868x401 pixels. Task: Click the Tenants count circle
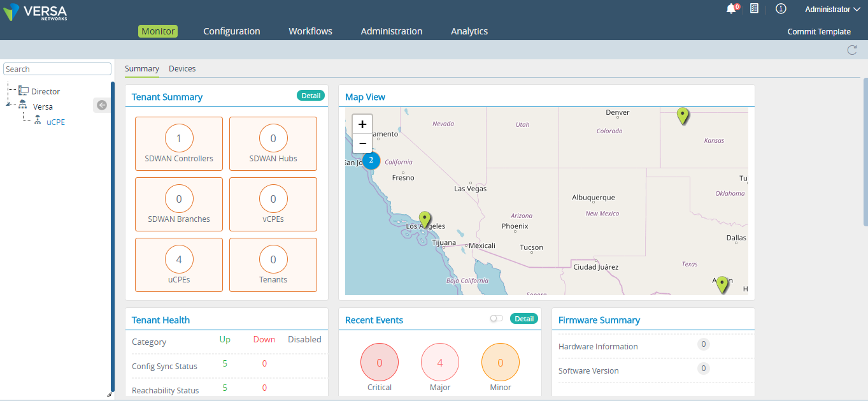pyautogui.click(x=273, y=259)
